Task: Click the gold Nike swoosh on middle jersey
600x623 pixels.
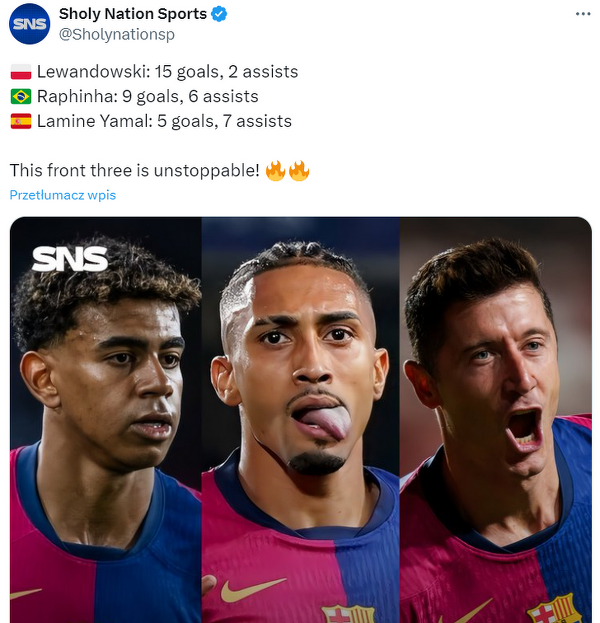Action: click(252, 589)
